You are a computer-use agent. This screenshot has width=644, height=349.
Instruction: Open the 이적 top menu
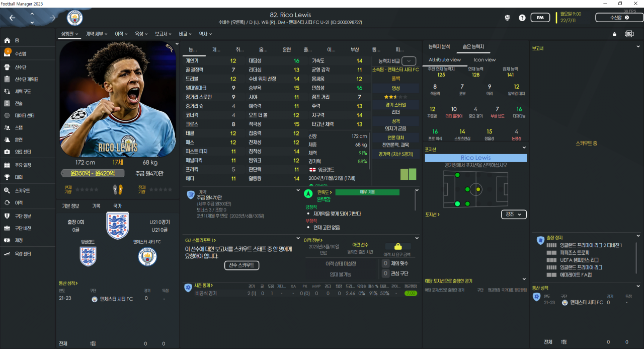click(121, 34)
